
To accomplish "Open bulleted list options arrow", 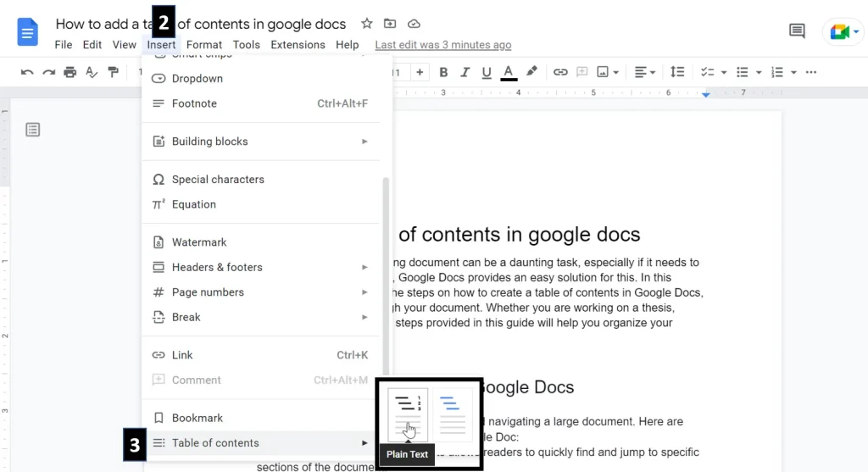I will (x=759, y=73).
